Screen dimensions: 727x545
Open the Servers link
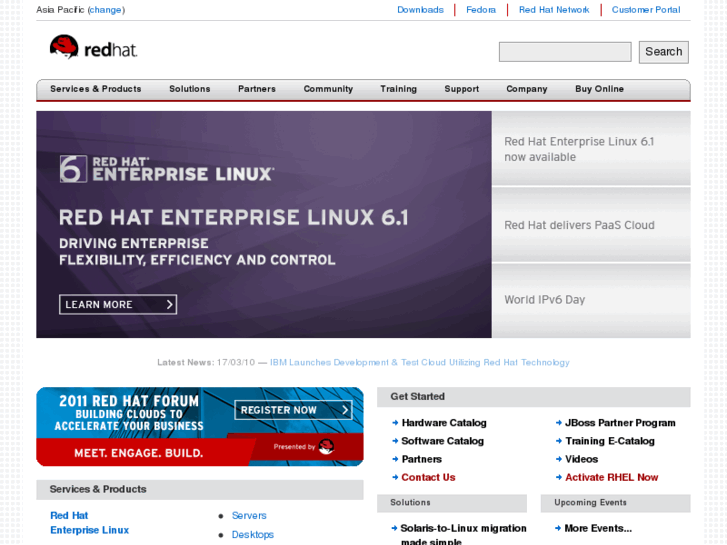249,515
